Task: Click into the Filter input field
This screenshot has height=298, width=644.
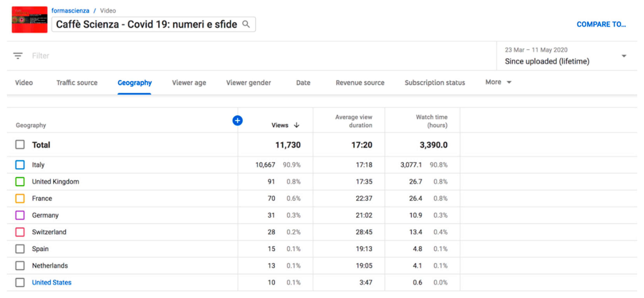Action: point(150,56)
